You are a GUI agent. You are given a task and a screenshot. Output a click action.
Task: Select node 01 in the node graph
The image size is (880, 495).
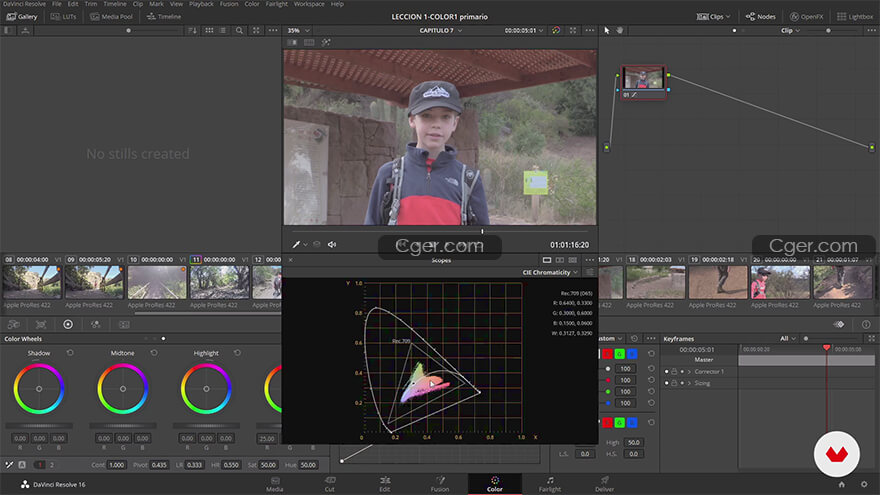[x=643, y=83]
